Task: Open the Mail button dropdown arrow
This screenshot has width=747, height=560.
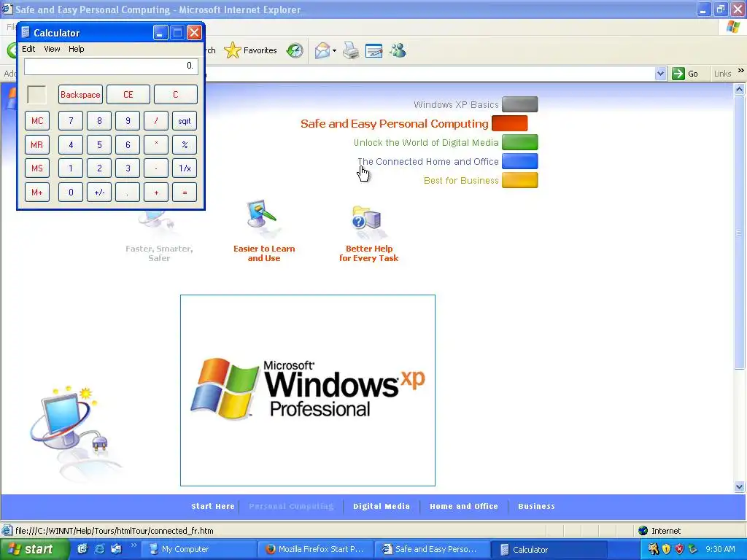Action: (x=334, y=50)
